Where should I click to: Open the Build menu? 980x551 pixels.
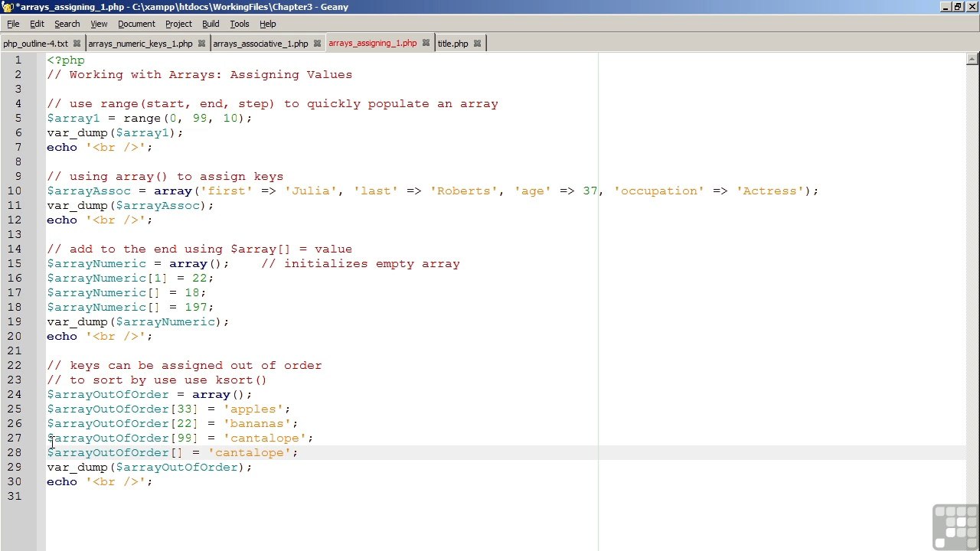pos(211,24)
